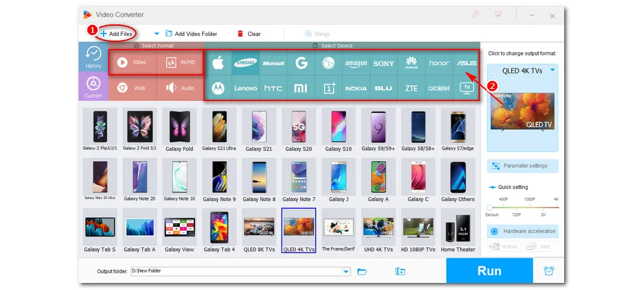The image size is (644, 290).
Task: Set quick setting to 1080P mark
Action: tap(529, 199)
